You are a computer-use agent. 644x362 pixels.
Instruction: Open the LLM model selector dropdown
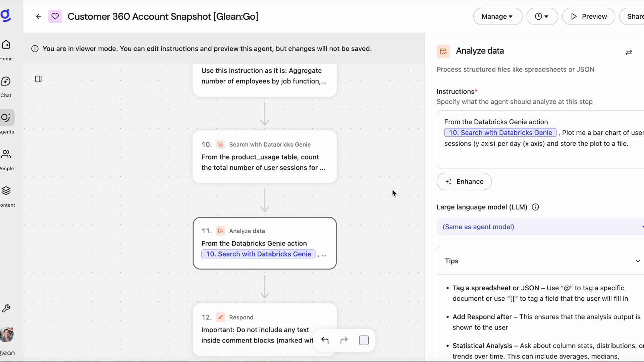pos(540,227)
